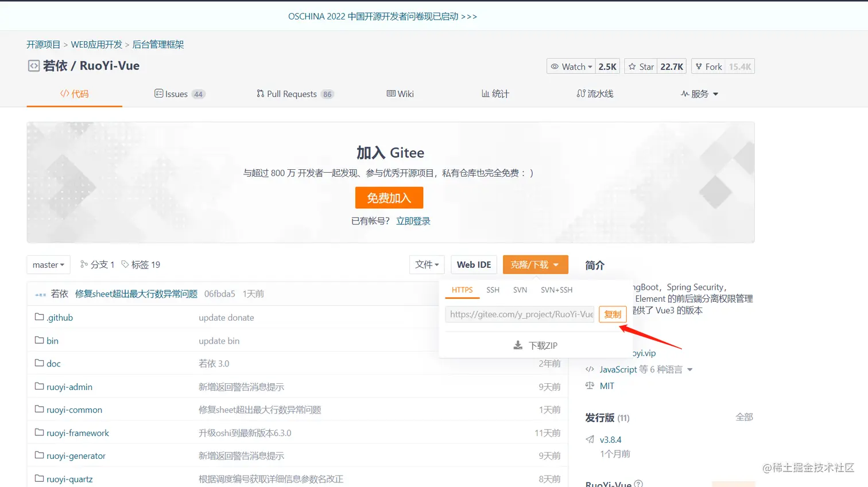
Task: Open the Pull Requests tab
Action: pos(294,94)
